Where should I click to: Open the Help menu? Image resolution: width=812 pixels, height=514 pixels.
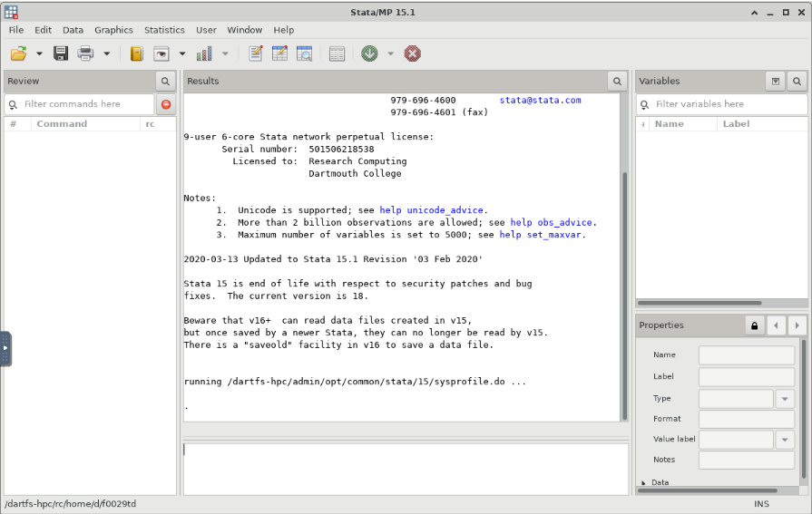(x=284, y=30)
